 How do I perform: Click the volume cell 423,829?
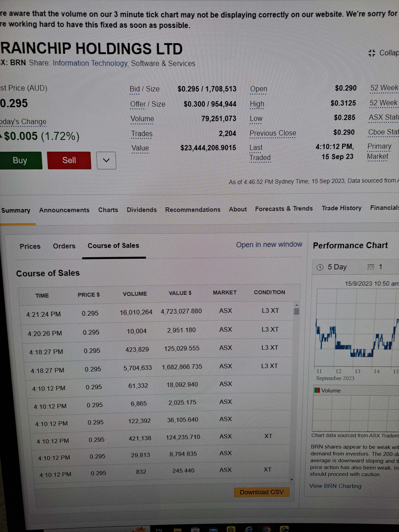tap(137, 349)
